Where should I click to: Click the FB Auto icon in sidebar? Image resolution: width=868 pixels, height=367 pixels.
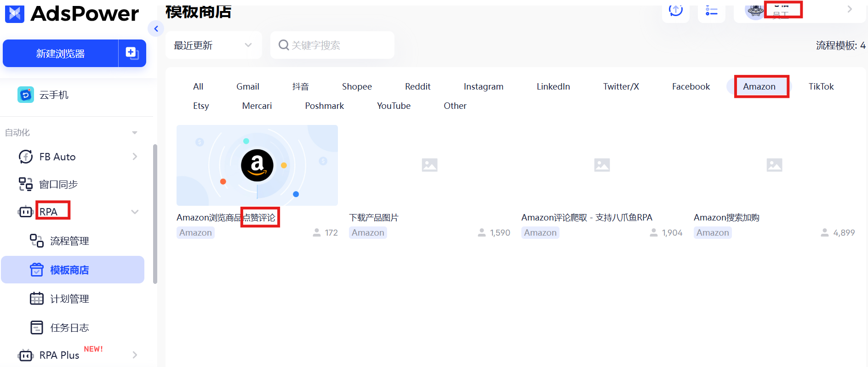pyautogui.click(x=26, y=157)
